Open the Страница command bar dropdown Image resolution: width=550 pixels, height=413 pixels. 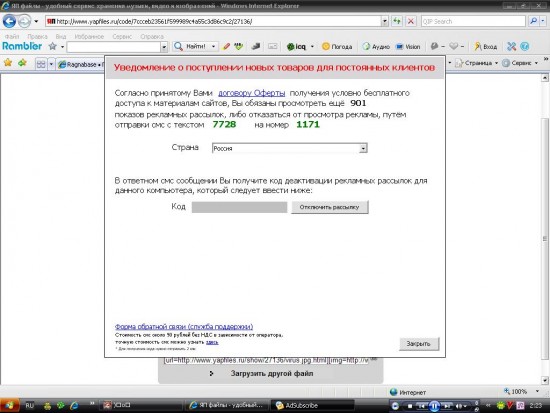tap(476, 63)
